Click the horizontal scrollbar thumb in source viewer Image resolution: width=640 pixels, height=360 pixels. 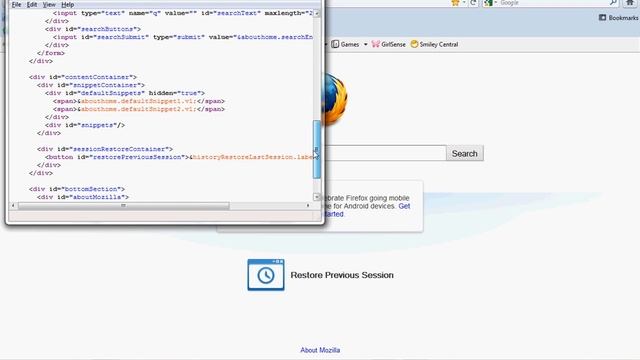tap(123, 206)
